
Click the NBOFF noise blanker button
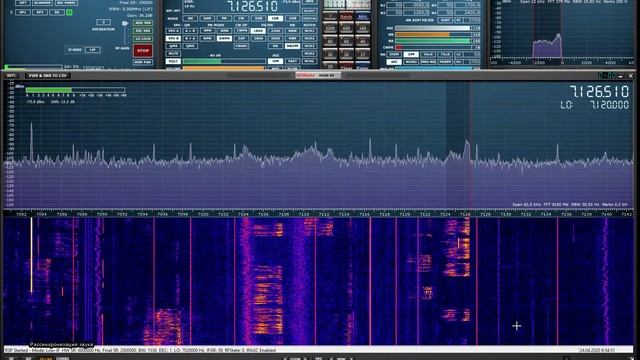click(x=292, y=46)
